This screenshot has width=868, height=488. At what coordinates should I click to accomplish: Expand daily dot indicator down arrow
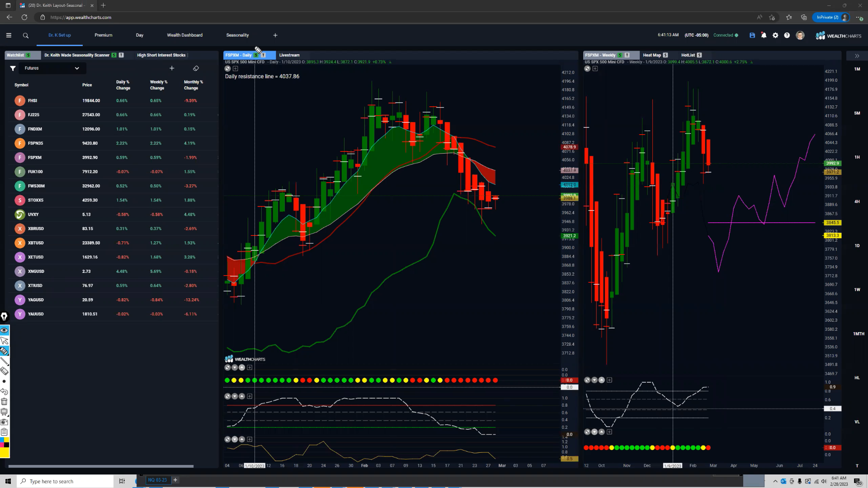click(x=235, y=368)
